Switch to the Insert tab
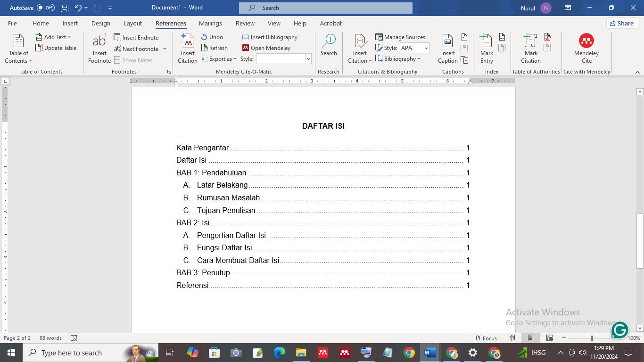Screen dimensions: 644x362 (x=70, y=23)
